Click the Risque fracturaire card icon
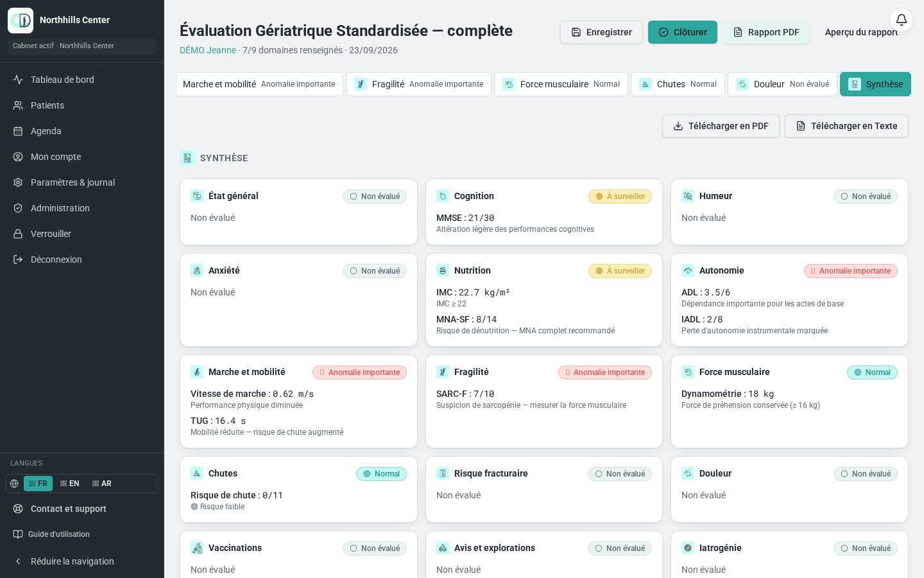This screenshot has height=578, width=924. click(443, 473)
